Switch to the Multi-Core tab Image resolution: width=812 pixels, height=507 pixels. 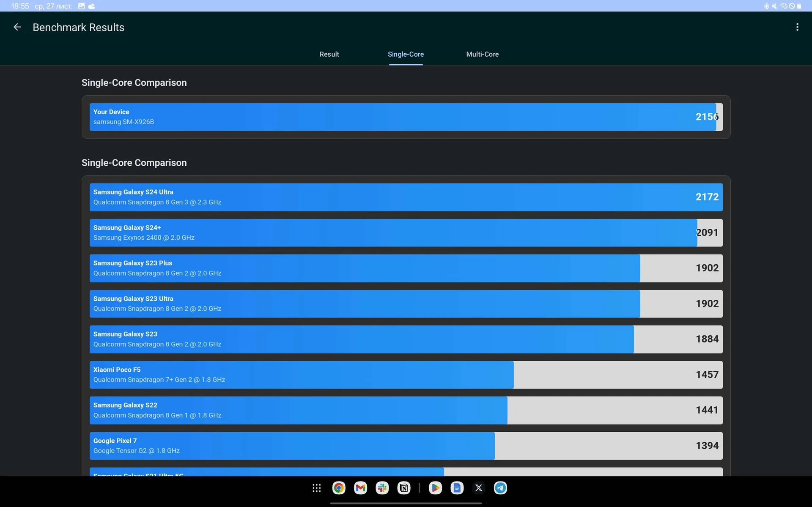point(482,54)
